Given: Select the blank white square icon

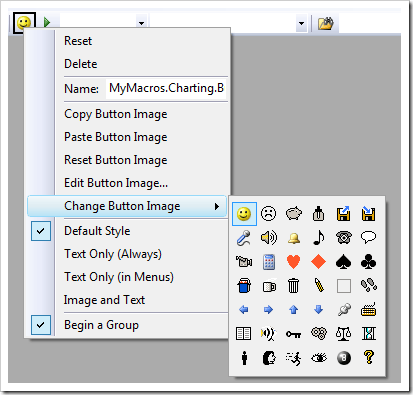Looking at the screenshot, I should tap(344, 286).
